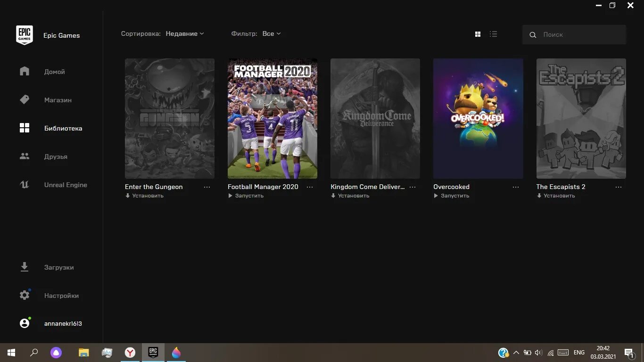Open Windows taskbar search

tap(34, 353)
